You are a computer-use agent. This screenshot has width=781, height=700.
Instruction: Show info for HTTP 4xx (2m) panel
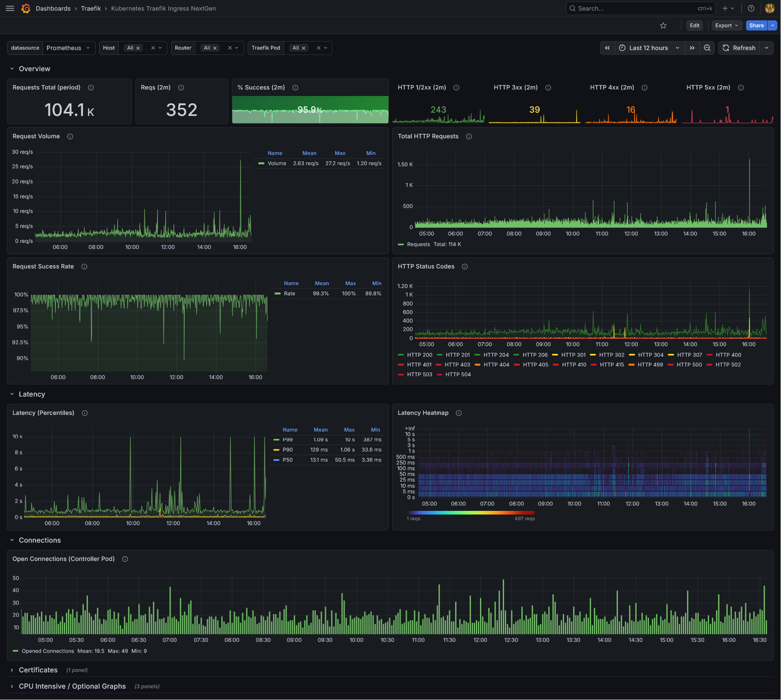coord(644,87)
